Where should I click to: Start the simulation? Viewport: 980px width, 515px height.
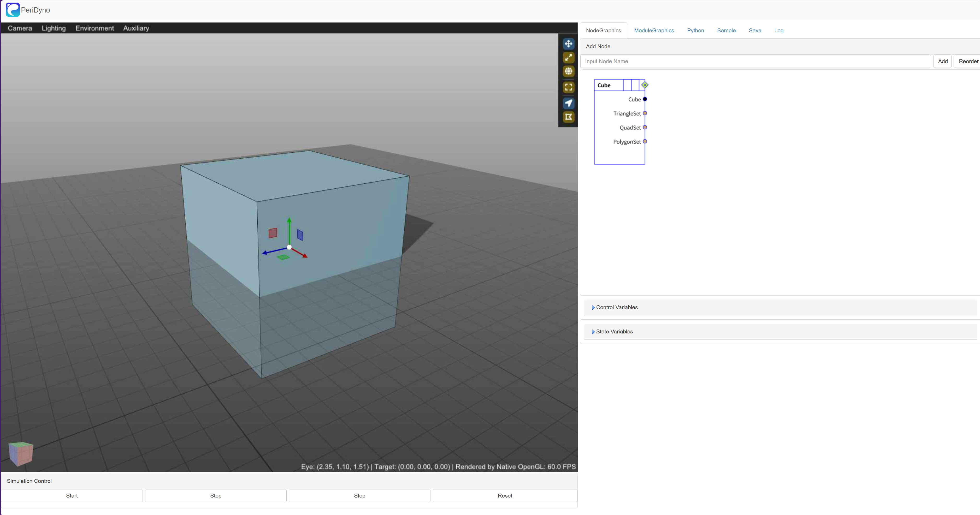72,496
